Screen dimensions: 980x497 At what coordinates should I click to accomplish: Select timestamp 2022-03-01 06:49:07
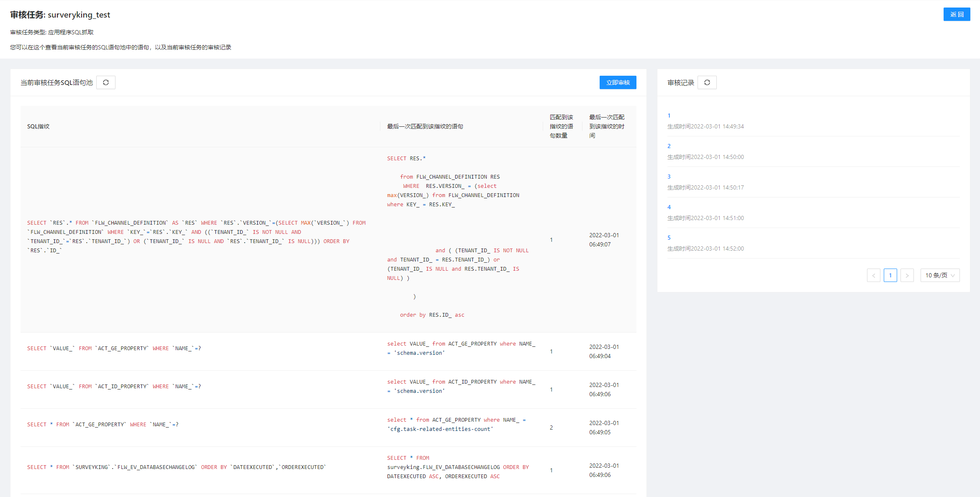[604, 240]
